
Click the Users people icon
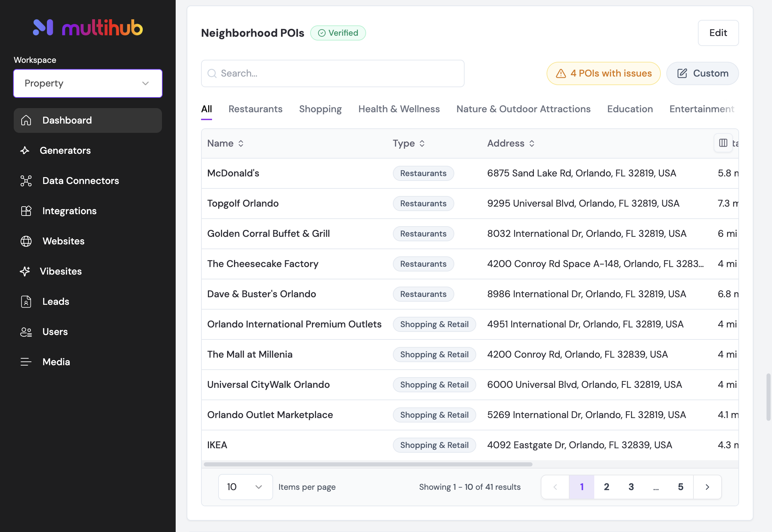[26, 332]
